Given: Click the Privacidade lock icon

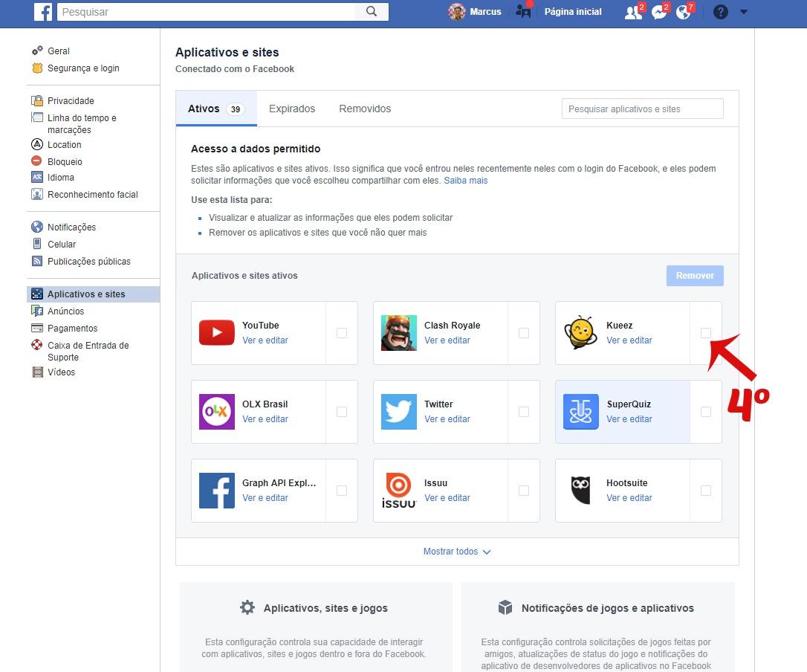Looking at the screenshot, I should 37,100.
